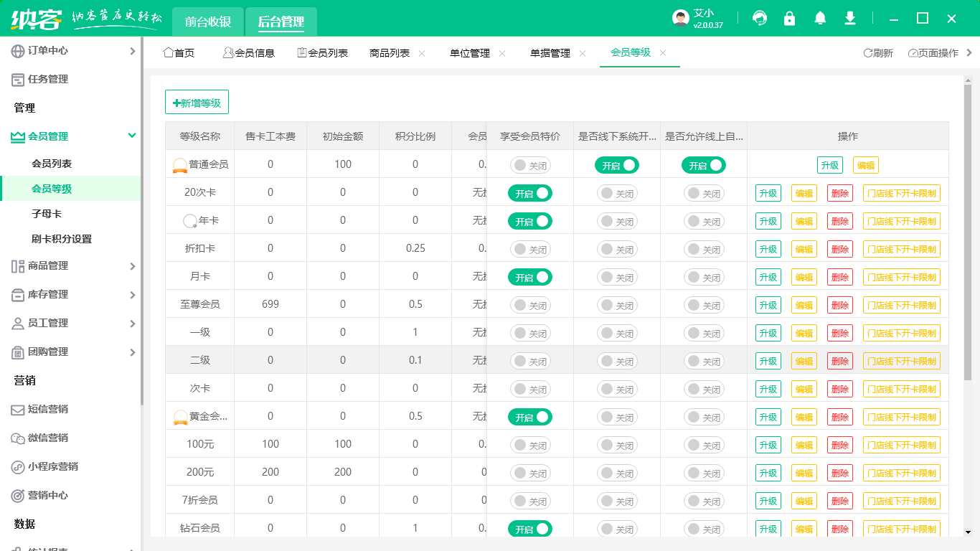
Task: Click the download arrow icon
Action: pyautogui.click(x=850, y=19)
